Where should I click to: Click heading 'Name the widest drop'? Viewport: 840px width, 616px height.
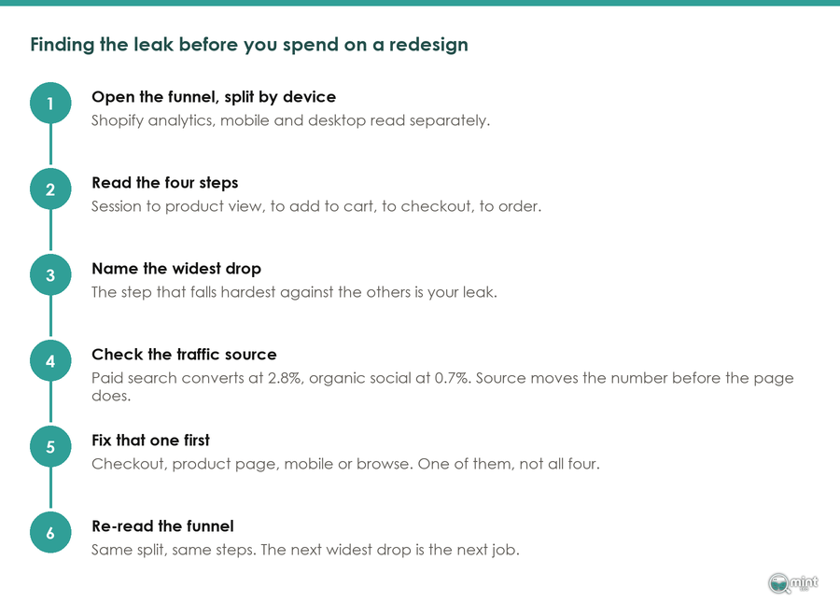(x=176, y=269)
